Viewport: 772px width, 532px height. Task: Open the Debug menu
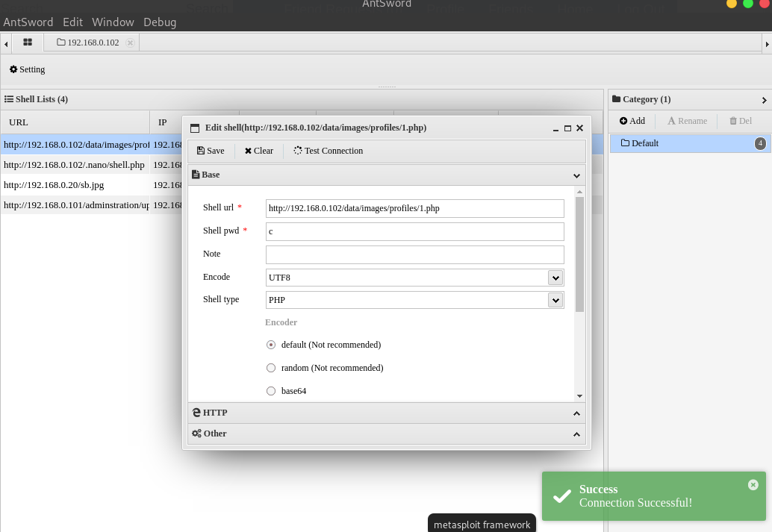click(x=160, y=22)
